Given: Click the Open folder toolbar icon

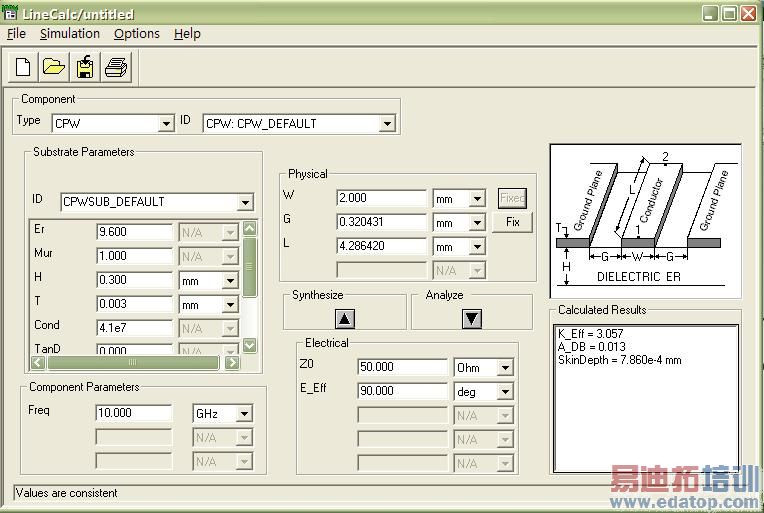Looking at the screenshot, I should (x=54, y=68).
